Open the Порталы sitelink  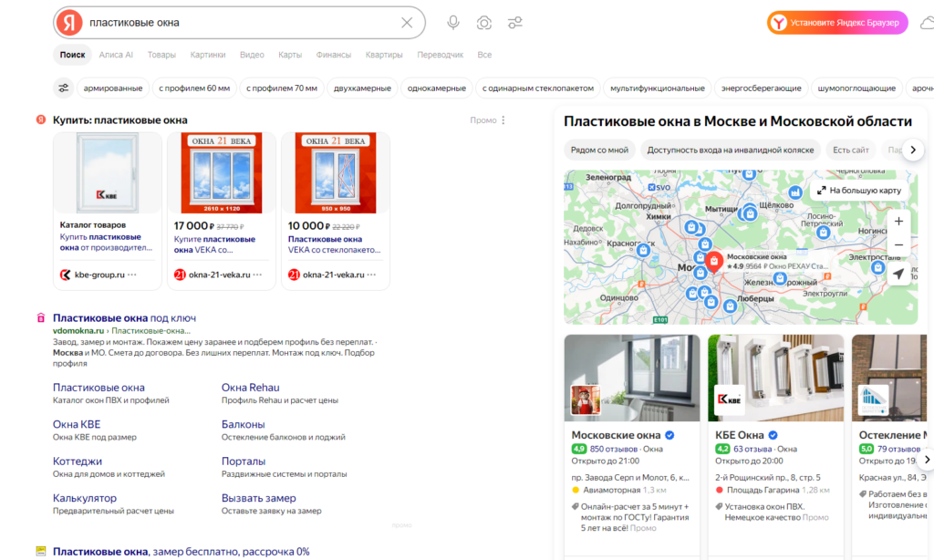244,461
